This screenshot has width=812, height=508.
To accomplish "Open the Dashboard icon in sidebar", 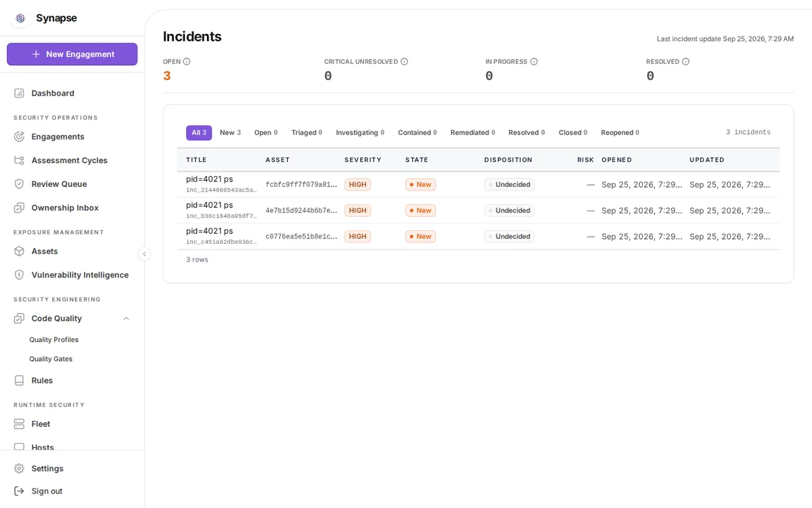I will click(19, 93).
